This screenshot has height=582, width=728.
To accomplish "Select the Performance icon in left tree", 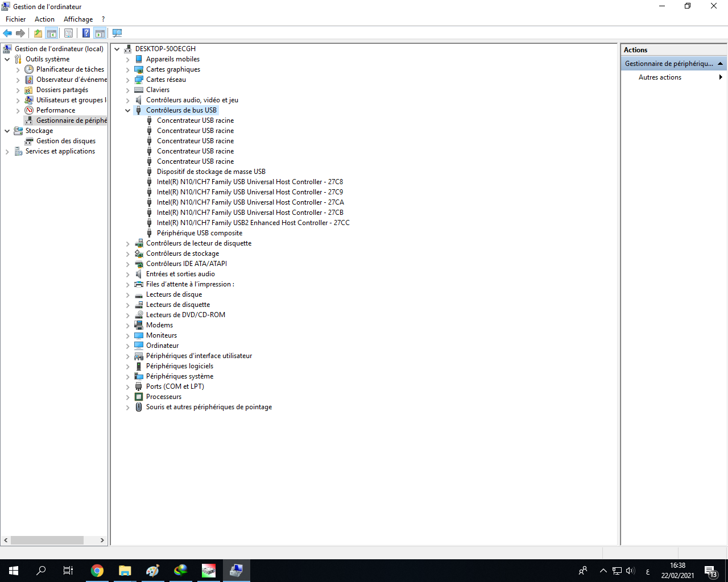I will [29, 110].
